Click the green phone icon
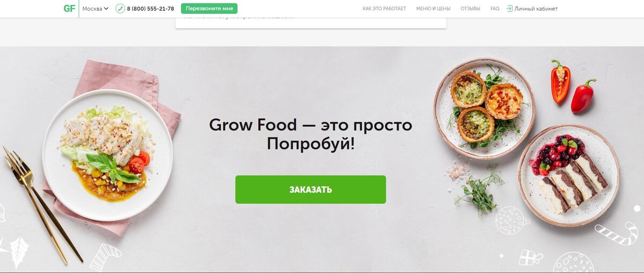The image size is (644, 273). [120, 9]
